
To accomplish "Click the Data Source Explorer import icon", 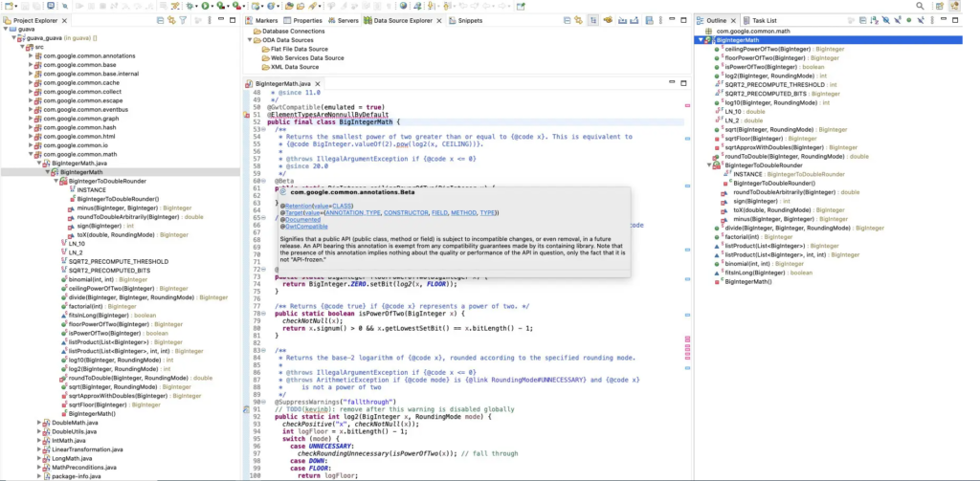I will pos(622,20).
